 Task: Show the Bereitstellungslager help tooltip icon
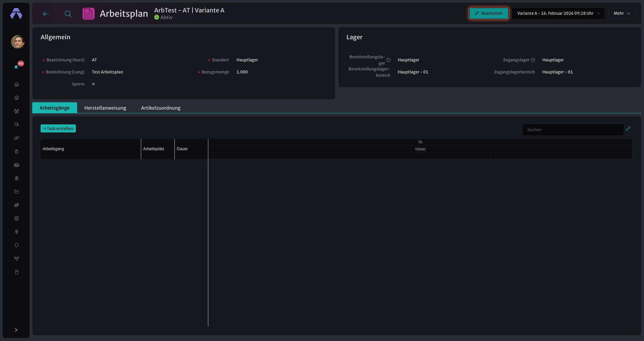coord(388,60)
